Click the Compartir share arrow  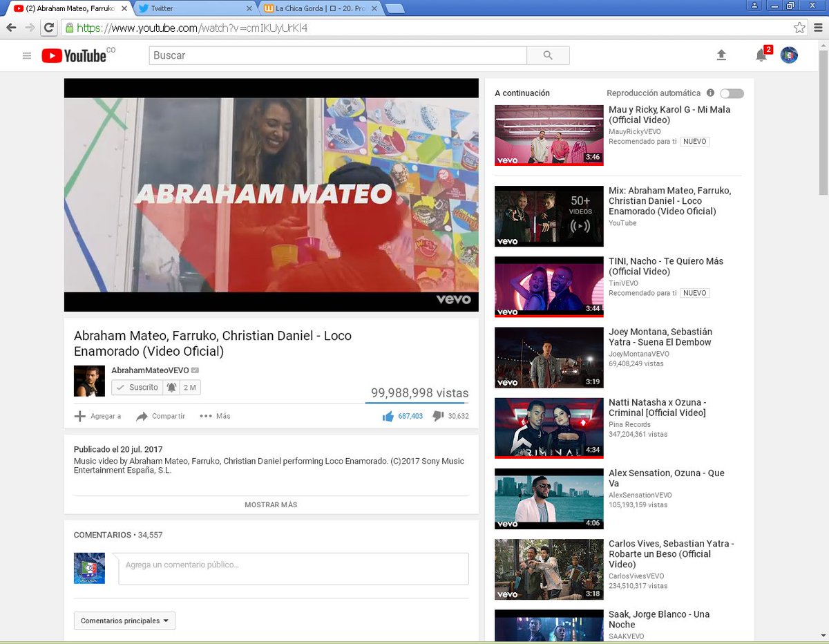coord(142,416)
